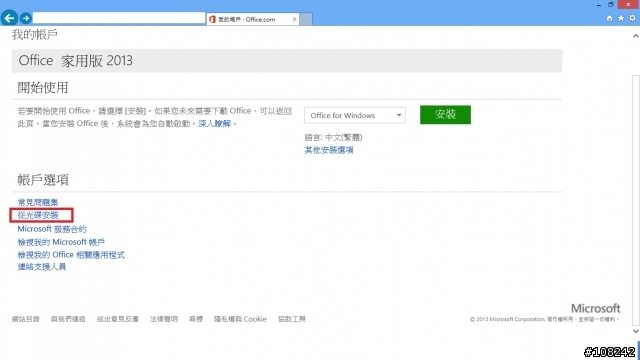
Task: Open 隱私權與 Cookie footer link
Action: 240,319
